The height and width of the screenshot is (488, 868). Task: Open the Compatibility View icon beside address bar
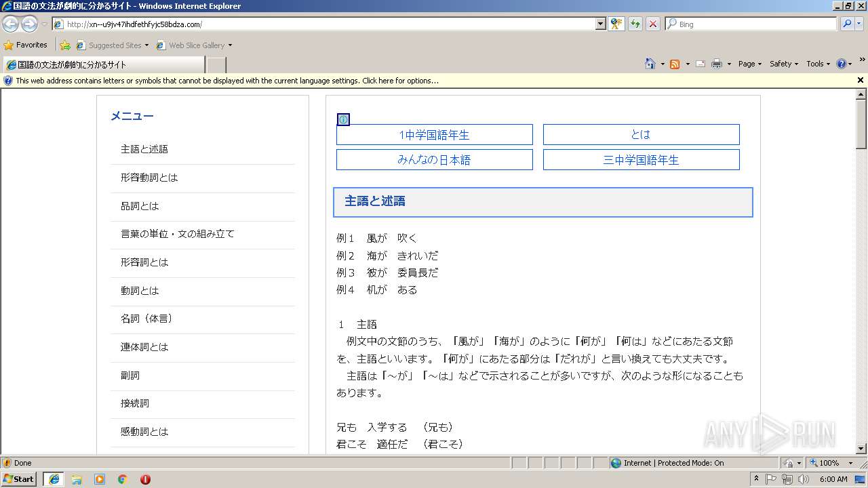[616, 24]
